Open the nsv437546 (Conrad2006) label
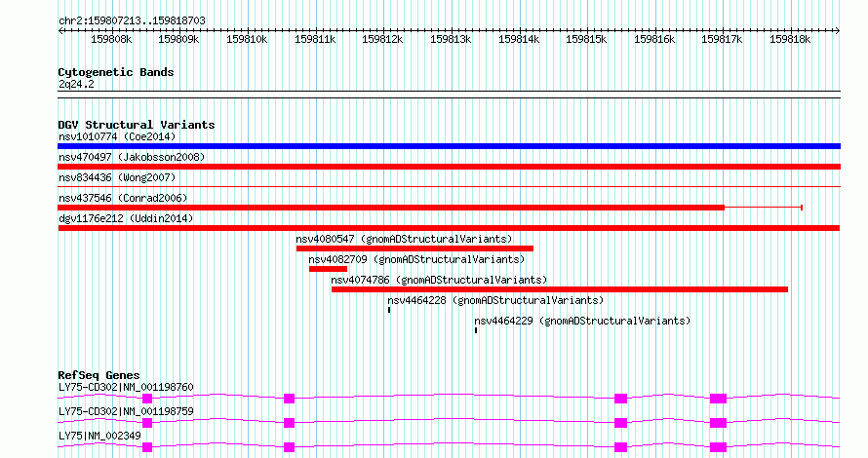Viewport: 868px width, 458px height. 123,198
